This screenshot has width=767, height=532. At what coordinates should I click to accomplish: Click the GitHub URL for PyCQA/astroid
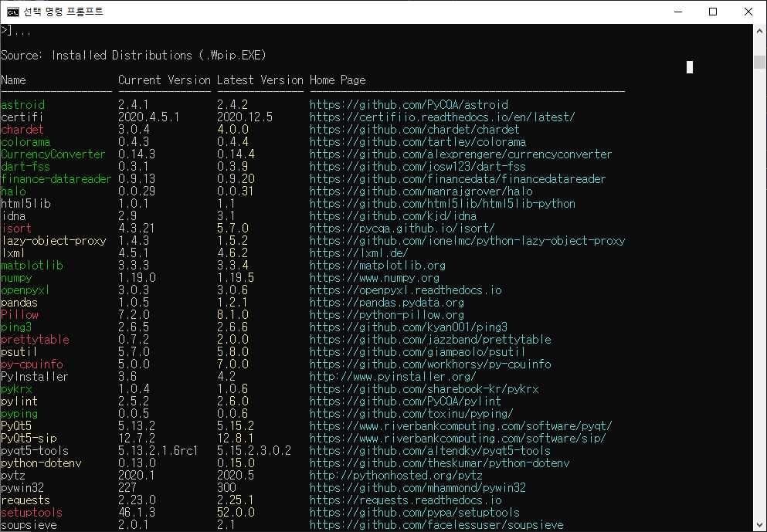click(x=409, y=105)
